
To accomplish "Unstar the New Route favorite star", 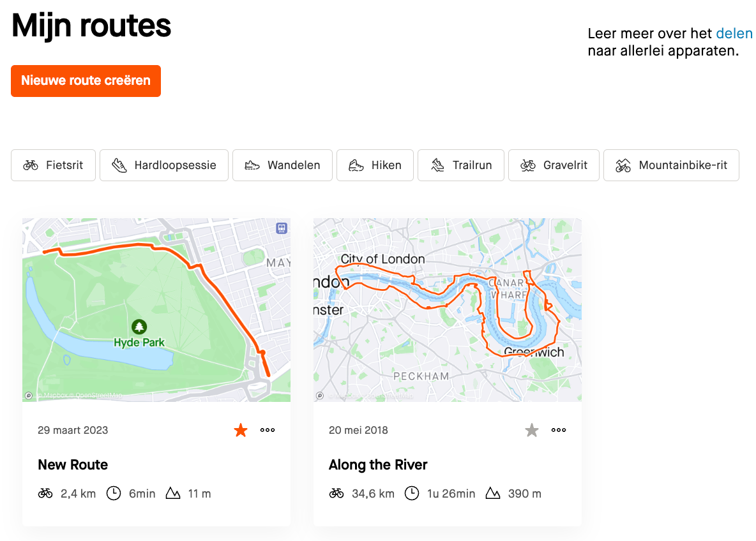I will coord(241,430).
